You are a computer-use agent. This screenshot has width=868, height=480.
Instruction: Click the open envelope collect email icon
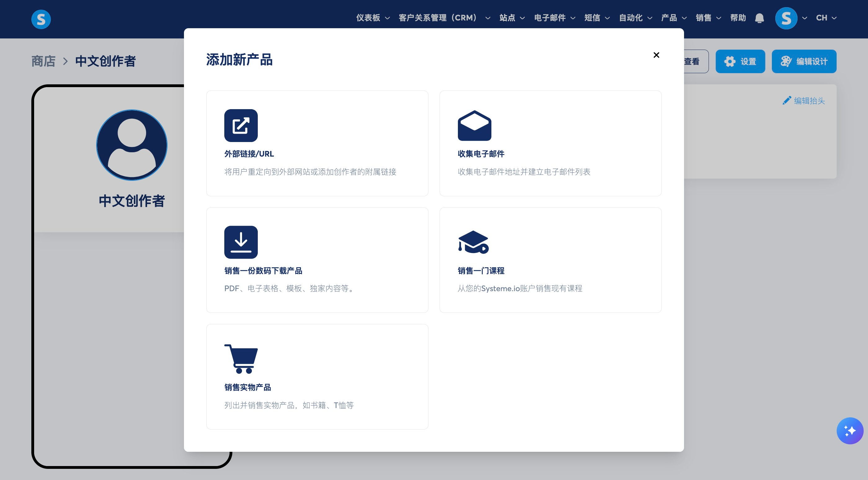(474, 125)
